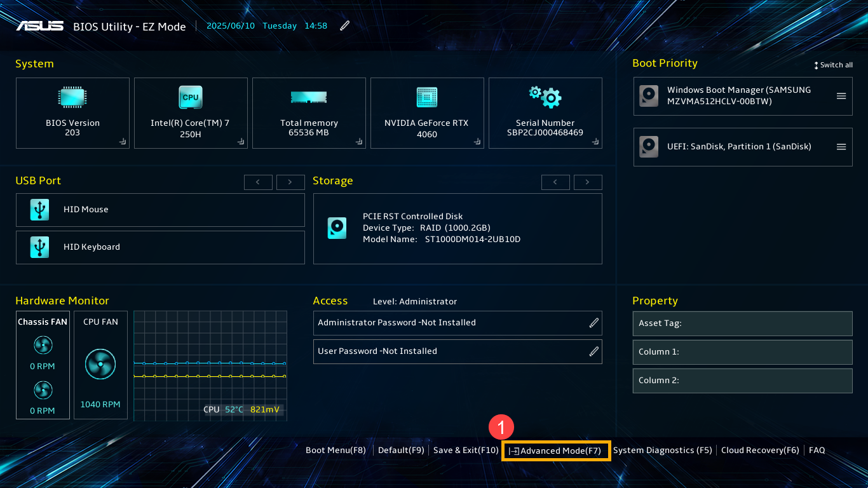Click the hardware monitor graph

210,365
